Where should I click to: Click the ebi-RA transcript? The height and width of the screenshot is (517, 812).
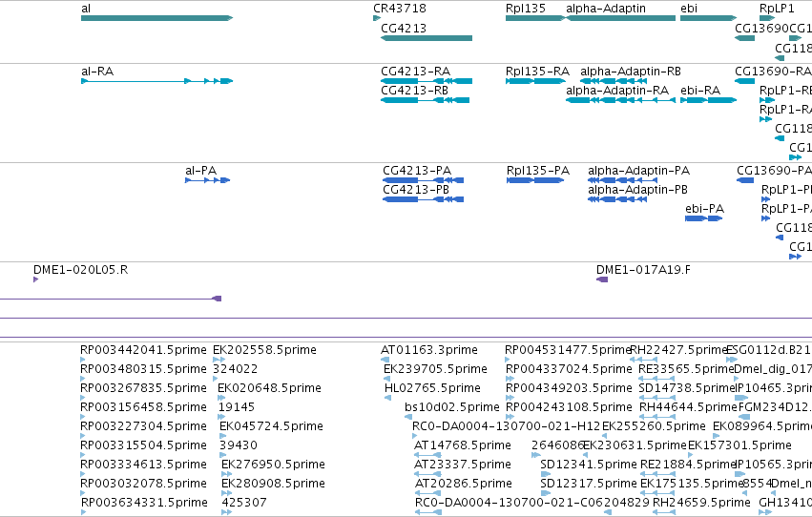click(x=708, y=100)
